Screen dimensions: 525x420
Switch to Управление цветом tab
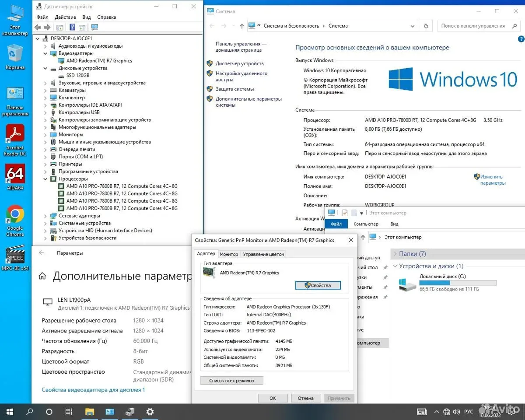pyautogui.click(x=263, y=254)
